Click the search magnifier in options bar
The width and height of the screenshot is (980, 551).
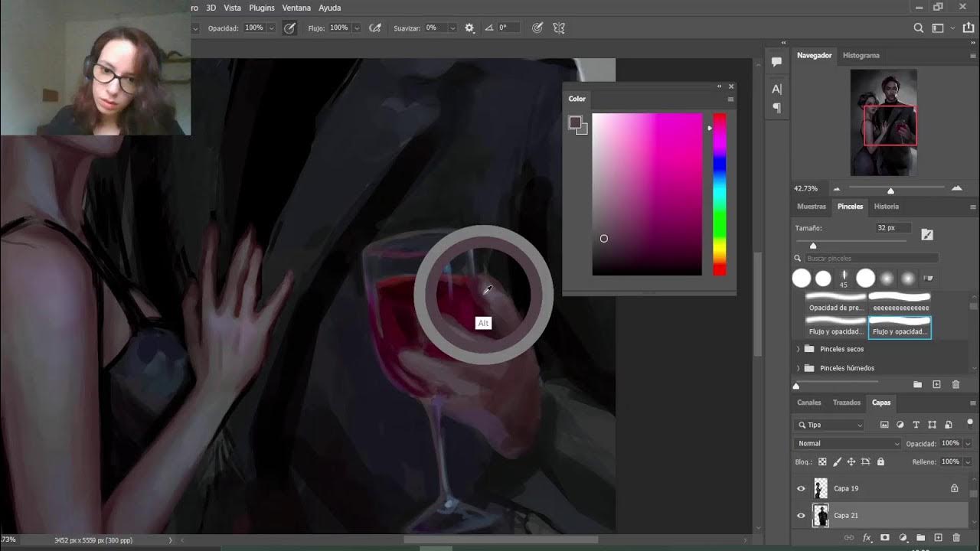tap(919, 28)
